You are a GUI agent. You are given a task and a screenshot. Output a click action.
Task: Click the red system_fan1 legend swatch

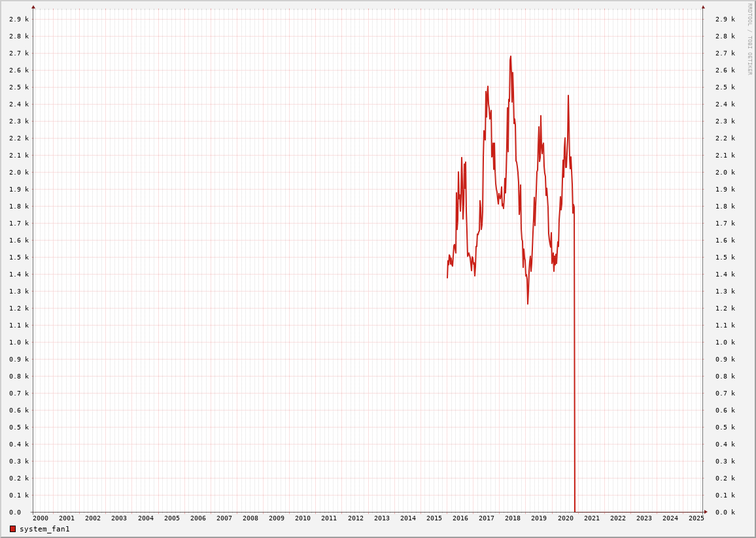coord(12,529)
